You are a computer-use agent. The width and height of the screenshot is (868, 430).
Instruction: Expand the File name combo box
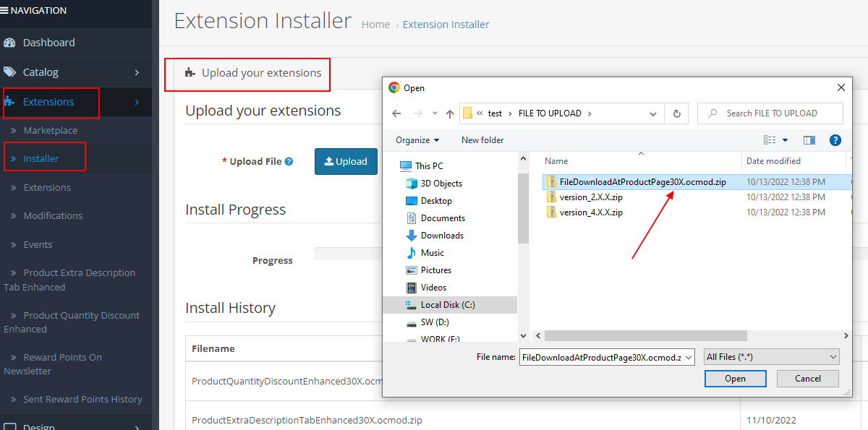(x=688, y=357)
